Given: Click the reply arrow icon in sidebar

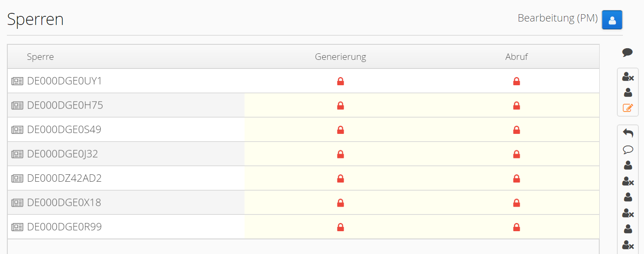Looking at the screenshot, I should (x=628, y=133).
